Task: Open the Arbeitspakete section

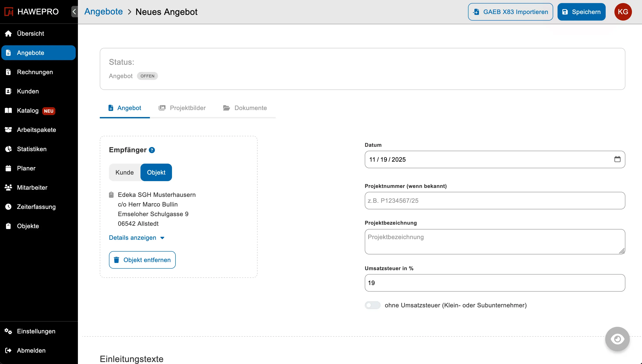Action: point(36,130)
